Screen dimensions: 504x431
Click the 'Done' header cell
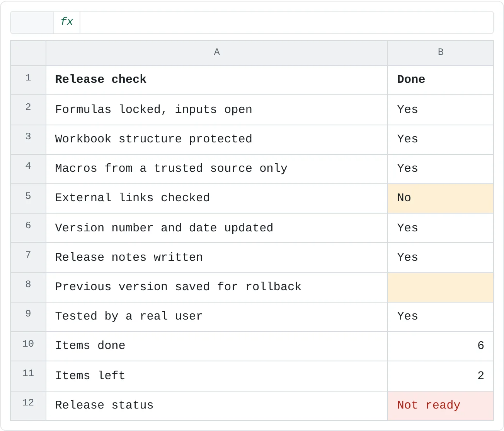[441, 80]
